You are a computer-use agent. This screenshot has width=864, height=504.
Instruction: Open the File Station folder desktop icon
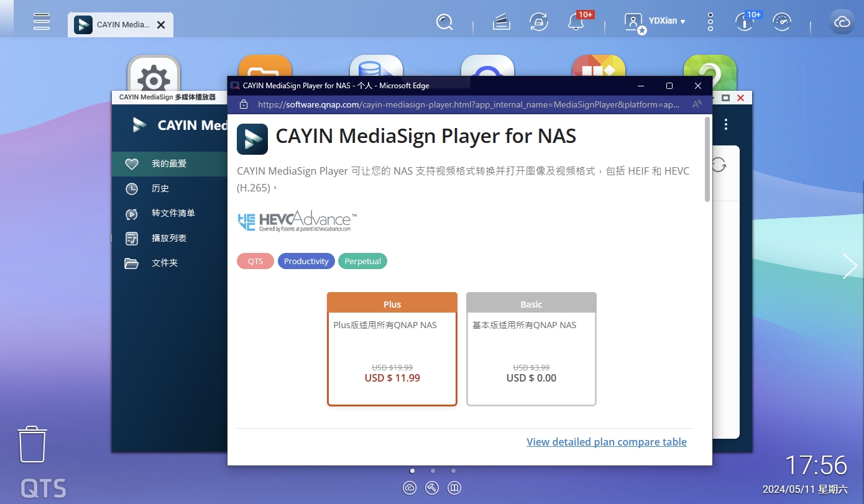click(265, 66)
